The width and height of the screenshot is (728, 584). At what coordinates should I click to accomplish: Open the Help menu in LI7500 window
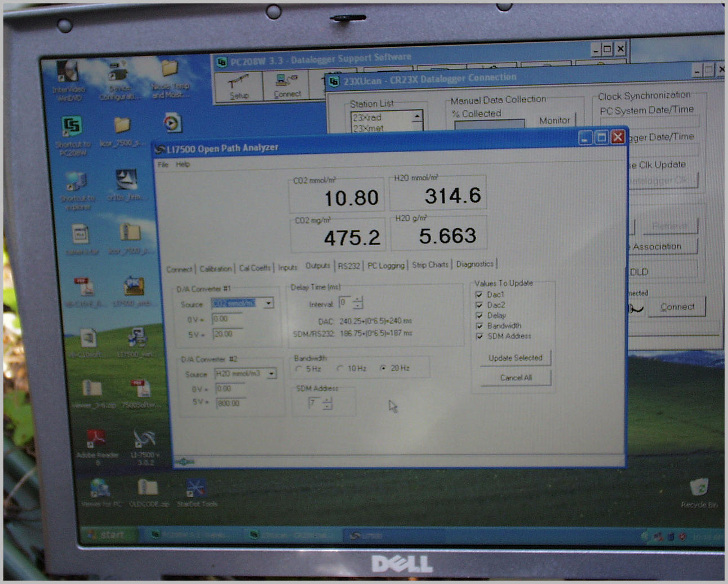183,165
